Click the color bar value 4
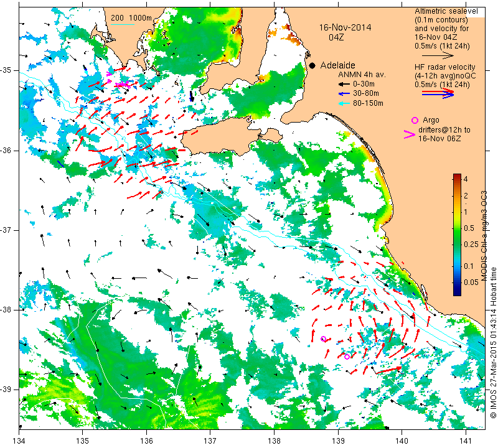The image size is (498, 448). click(466, 179)
